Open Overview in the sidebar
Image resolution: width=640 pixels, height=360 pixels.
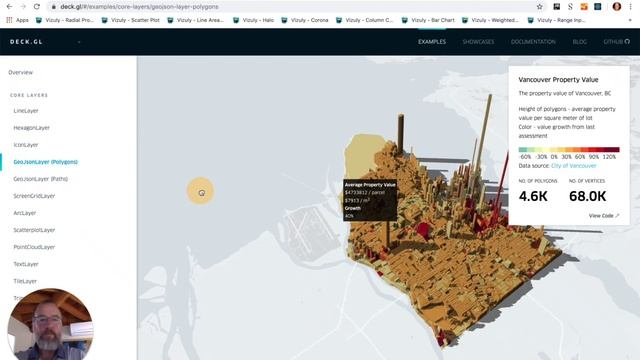[x=20, y=72]
